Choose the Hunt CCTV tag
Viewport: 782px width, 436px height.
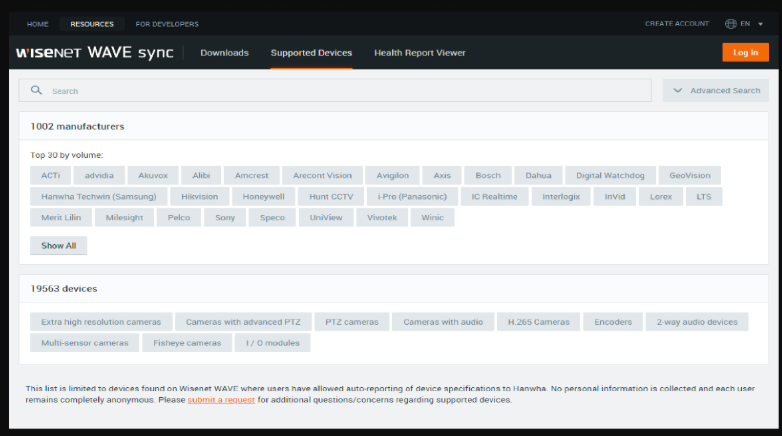(x=331, y=197)
